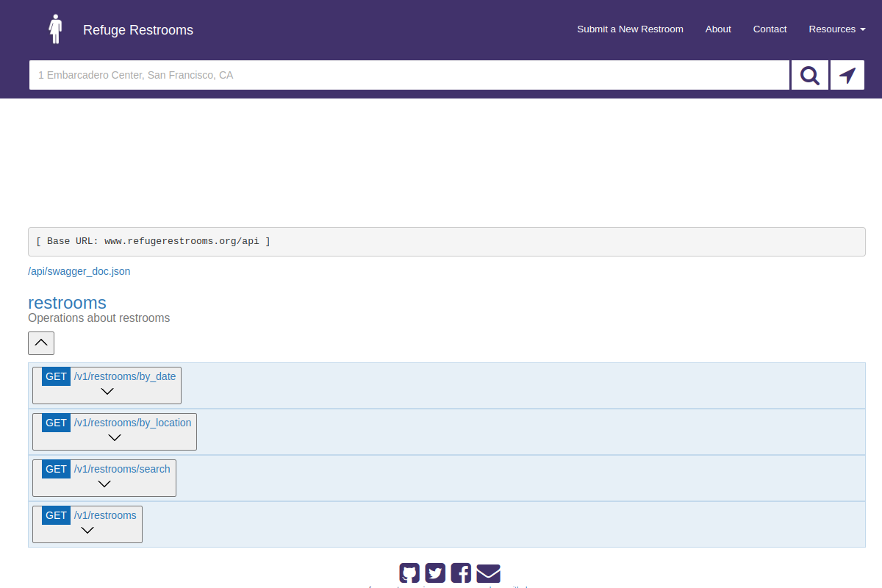Open the Resources dropdown menu
Screen dimensions: 882x588
tap(837, 29)
